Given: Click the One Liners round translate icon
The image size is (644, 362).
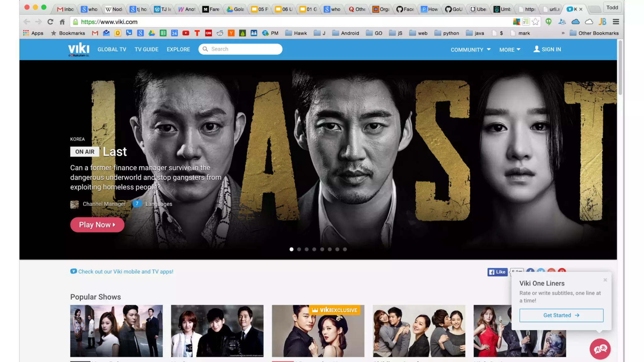Looking at the screenshot, I should 600,349.
